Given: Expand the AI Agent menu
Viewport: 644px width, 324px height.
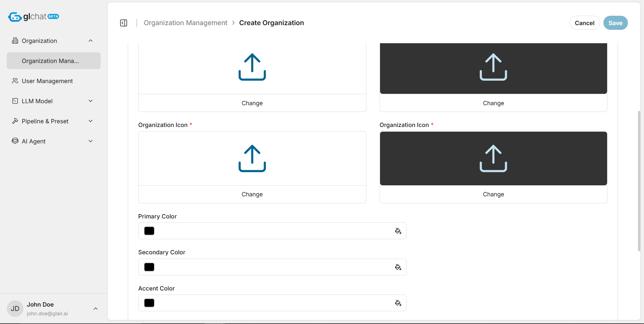Looking at the screenshot, I should pos(90,141).
